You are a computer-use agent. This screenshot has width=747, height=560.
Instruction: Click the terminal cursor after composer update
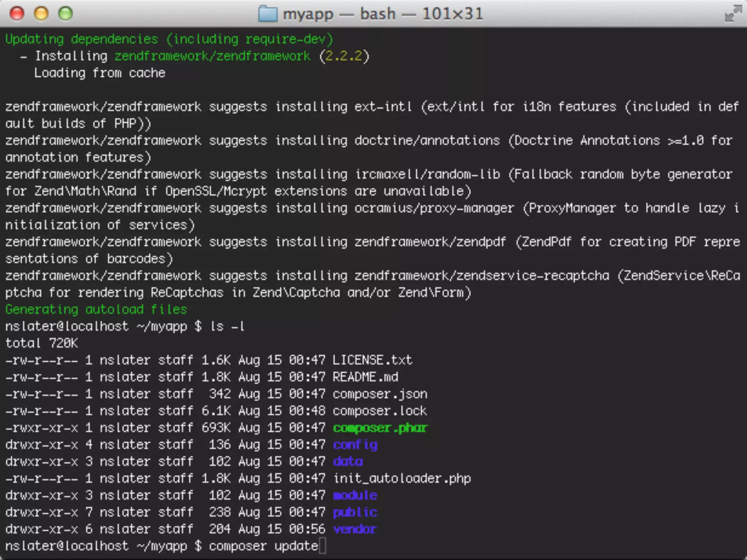click(322, 546)
